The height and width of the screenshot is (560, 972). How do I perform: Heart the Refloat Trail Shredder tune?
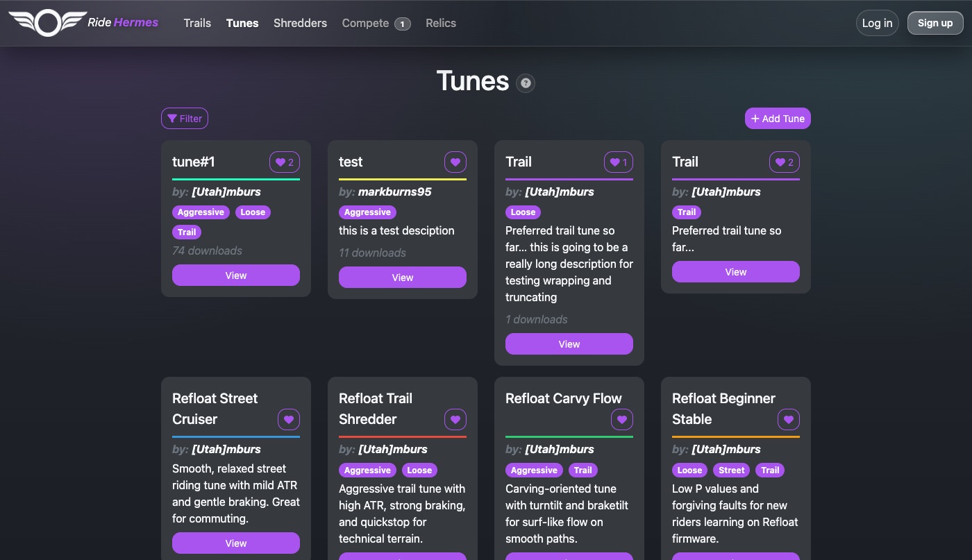click(455, 420)
